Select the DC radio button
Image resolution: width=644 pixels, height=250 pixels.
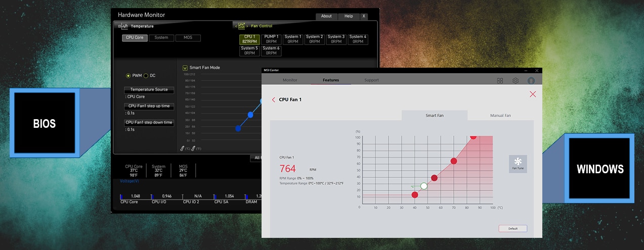146,76
